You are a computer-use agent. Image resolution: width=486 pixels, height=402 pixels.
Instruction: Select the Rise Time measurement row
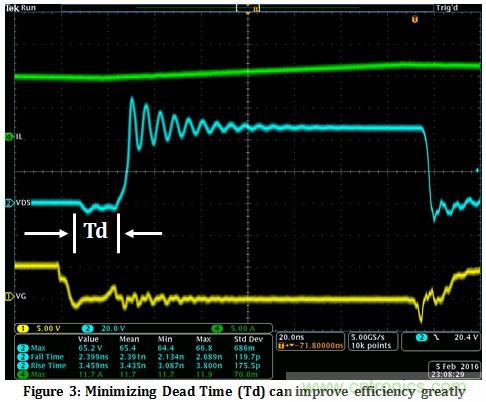pyautogui.click(x=143, y=365)
